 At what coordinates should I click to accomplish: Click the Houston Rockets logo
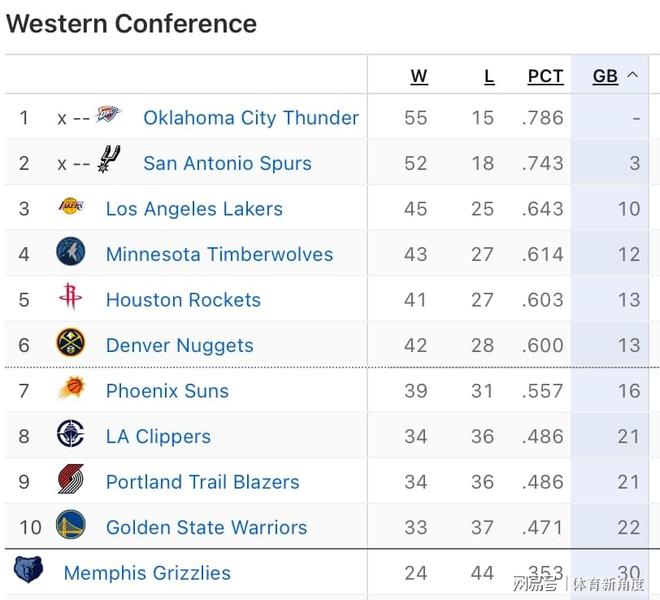click(x=71, y=297)
